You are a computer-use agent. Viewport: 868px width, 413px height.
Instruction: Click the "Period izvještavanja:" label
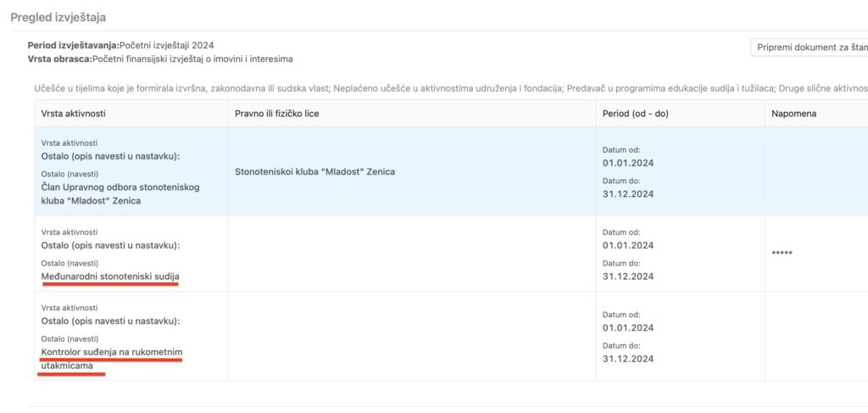(73, 44)
